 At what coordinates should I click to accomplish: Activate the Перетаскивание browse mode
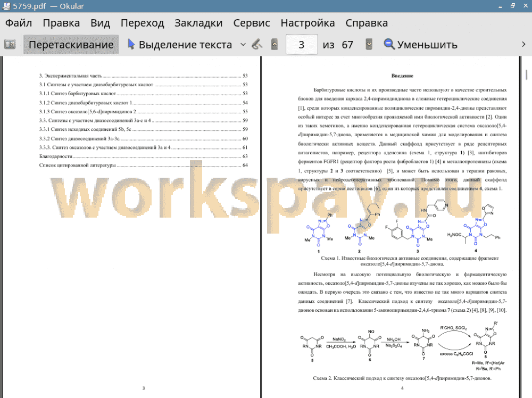[x=71, y=45]
